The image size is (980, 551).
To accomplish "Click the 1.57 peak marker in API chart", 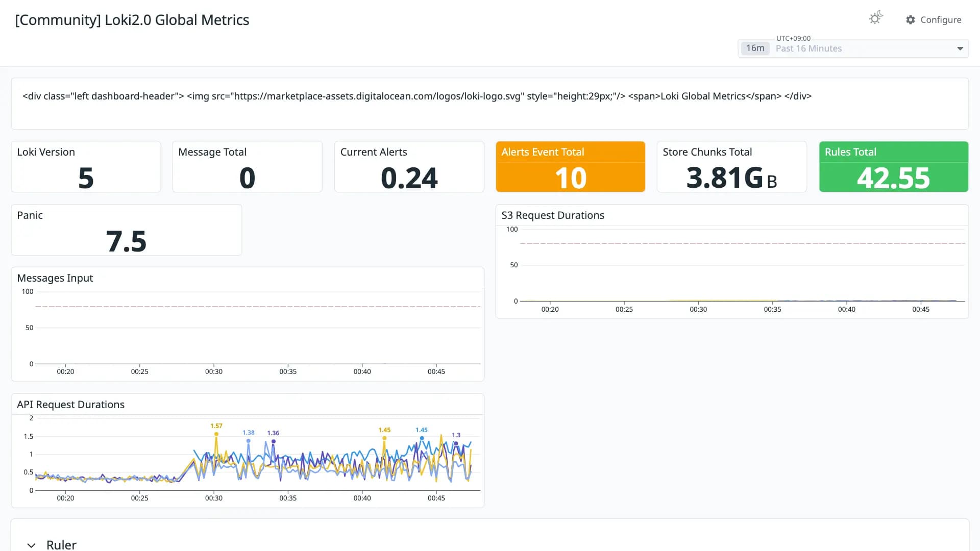I will click(x=216, y=434).
